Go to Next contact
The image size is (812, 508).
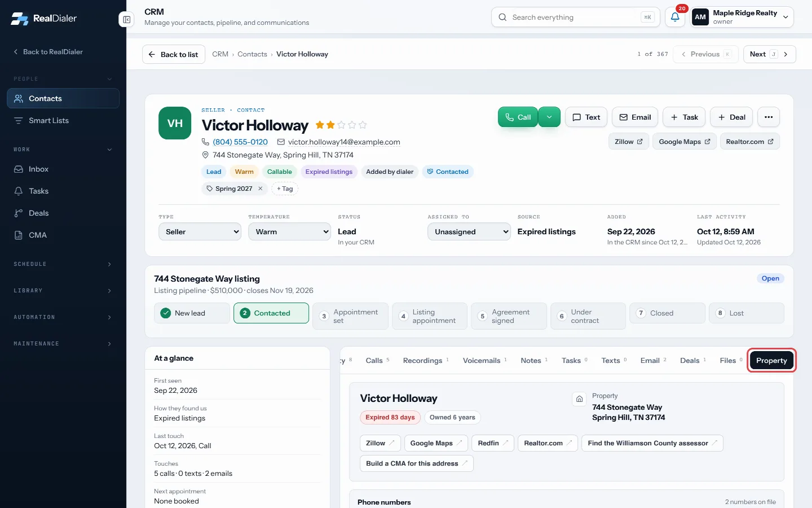(769, 54)
